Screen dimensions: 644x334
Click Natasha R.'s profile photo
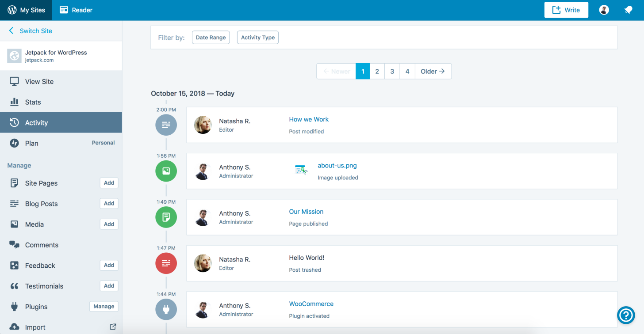[x=203, y=125]
